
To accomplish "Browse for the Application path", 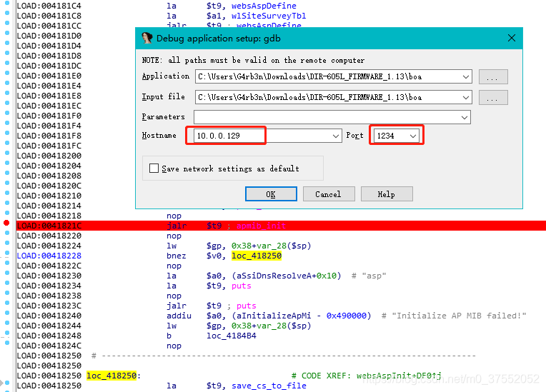I will pos(493,77).
